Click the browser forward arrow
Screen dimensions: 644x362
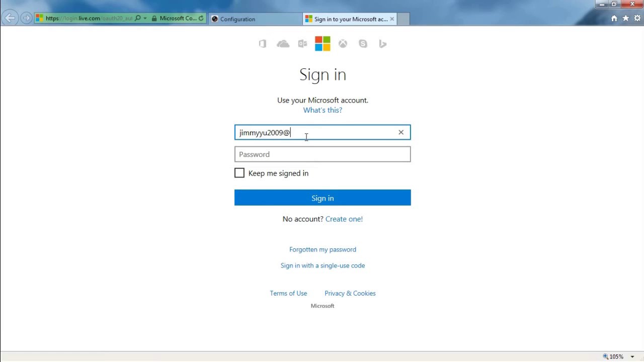point(26,18)
